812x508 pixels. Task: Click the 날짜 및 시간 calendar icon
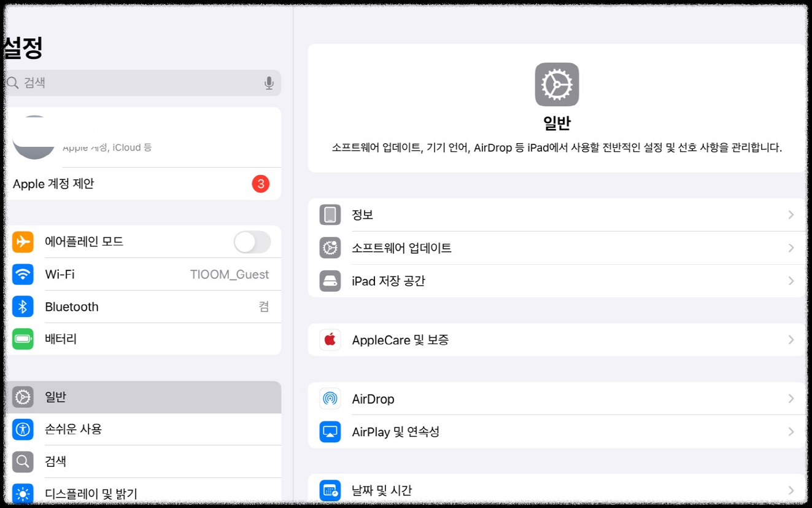[x=330, y=490]
